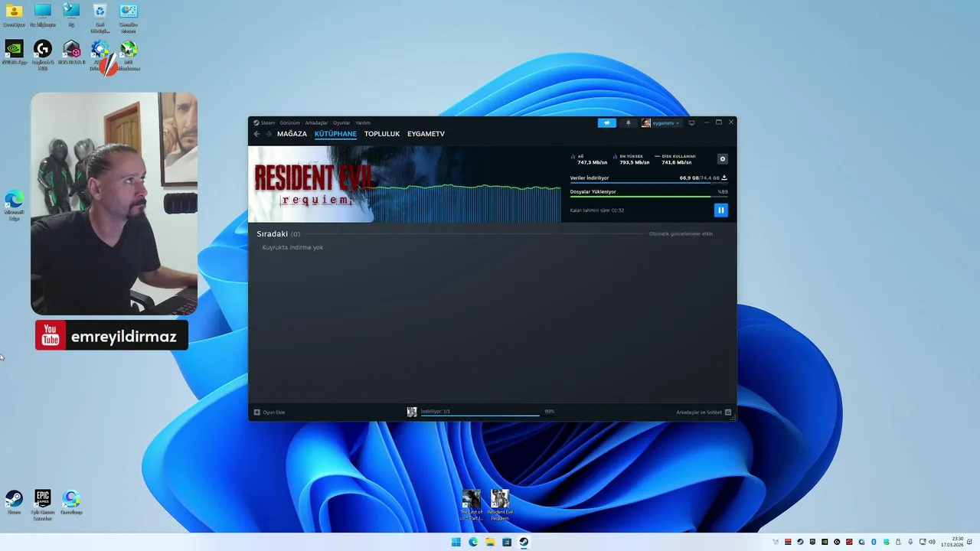
Task: Click the 747,3 Mb/sn network speed value
Action: 593,162
